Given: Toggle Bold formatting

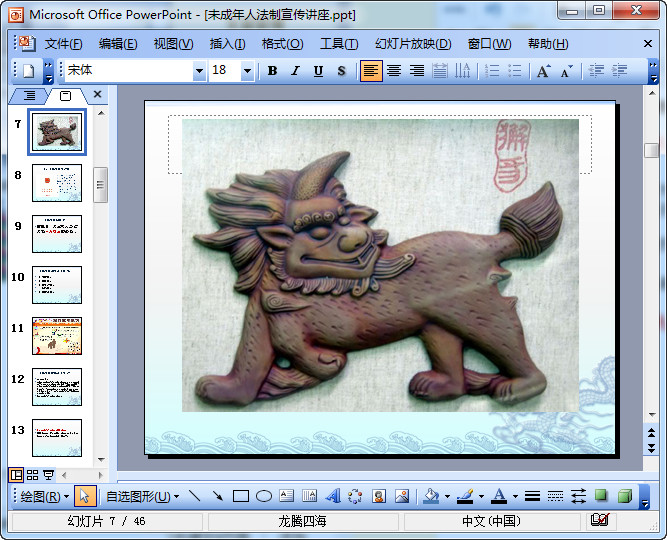Looking at the screenshot, I should pyautogui.click(x=272, y=71).
